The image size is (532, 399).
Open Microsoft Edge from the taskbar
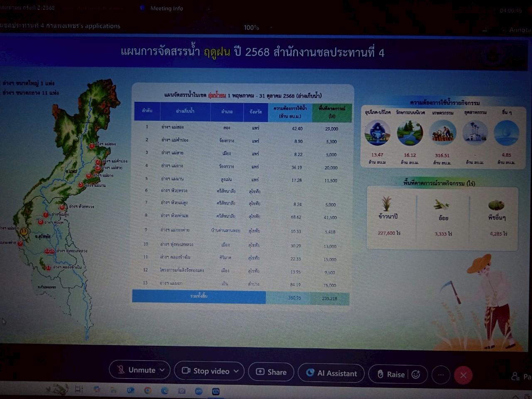164,391
